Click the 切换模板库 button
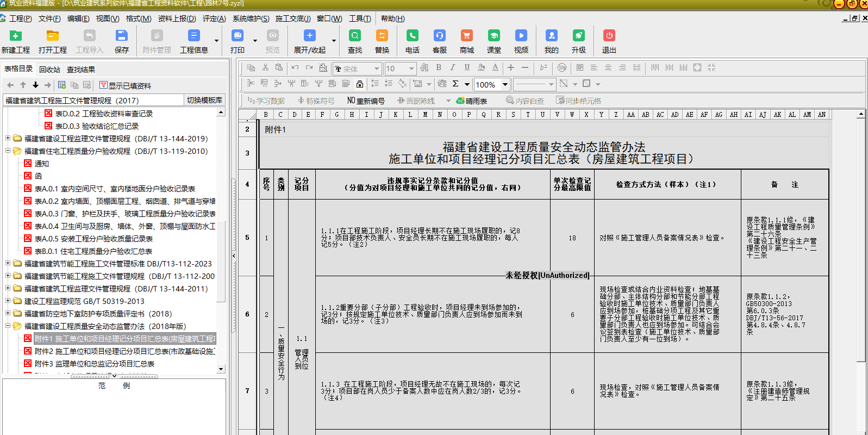The width and height of the screenshot is (868, 435). point(204,100)
